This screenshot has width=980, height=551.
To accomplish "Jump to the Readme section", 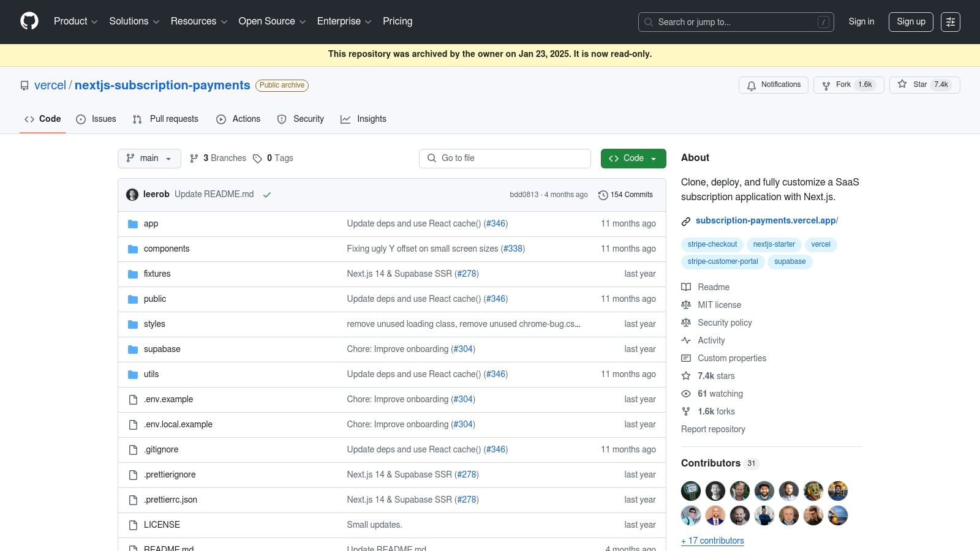I will (x=706, y=287).
